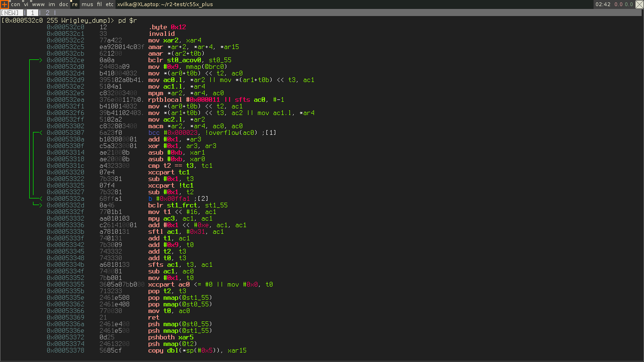Click "bclr st1_frct, st1_55" instruction
The image size is (644, 362).
[x=188, y=205]
